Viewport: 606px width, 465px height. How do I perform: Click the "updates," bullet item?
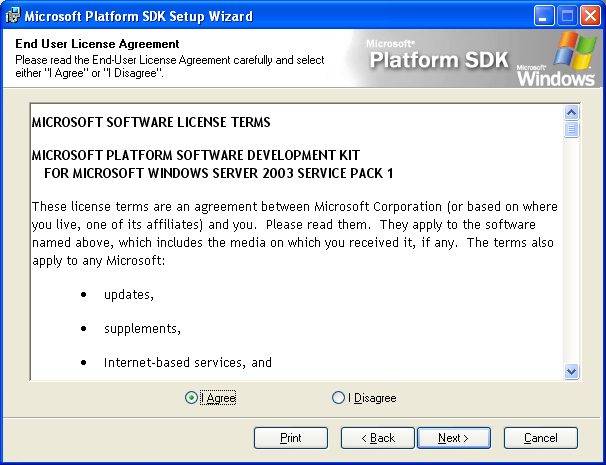(x=129, y=295)
